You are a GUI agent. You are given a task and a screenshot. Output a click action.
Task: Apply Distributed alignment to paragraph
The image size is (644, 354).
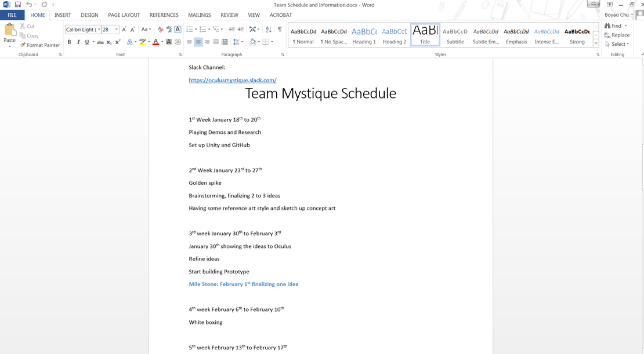(225, 42)
